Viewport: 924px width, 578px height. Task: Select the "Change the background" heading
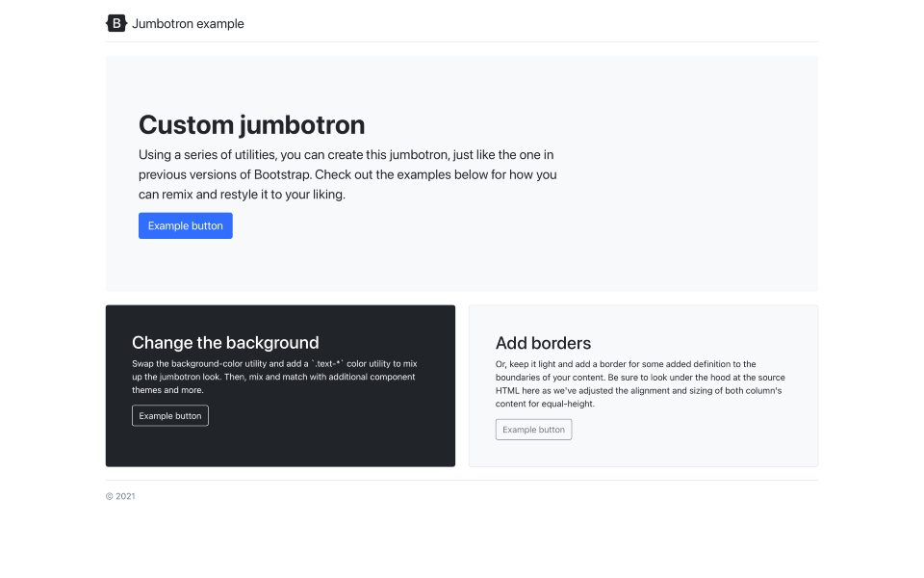[225, 342]
